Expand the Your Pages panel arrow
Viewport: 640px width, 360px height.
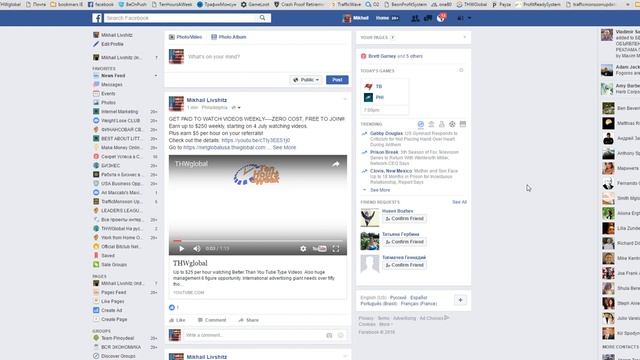464,37
